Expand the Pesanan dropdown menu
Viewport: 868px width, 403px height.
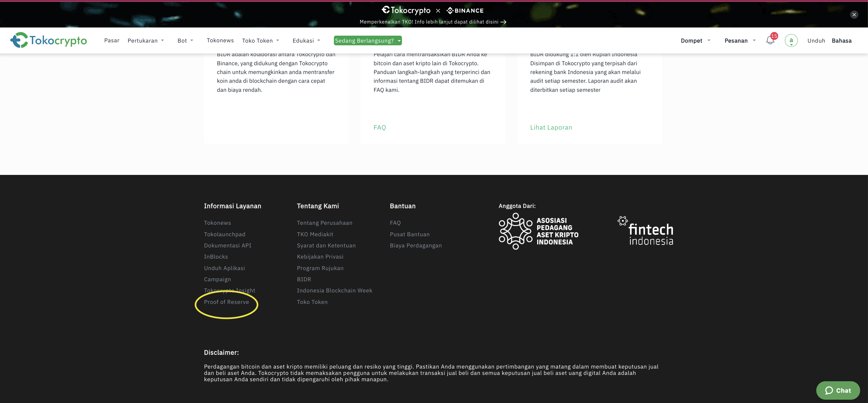[740, 41]
